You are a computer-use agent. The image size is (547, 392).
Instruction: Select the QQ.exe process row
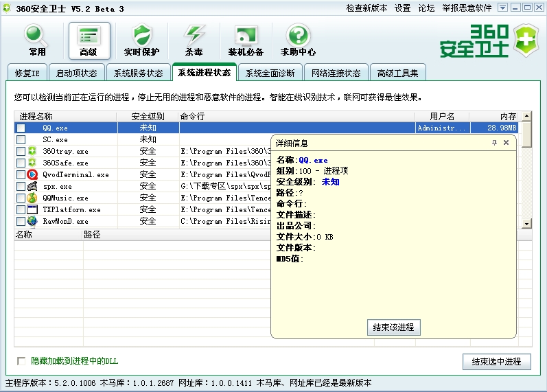(266, 128)
